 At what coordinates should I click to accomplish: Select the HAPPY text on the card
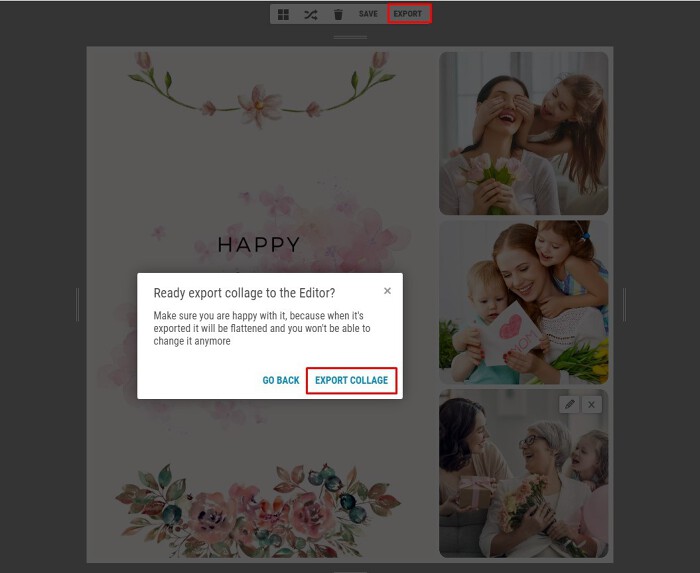(x=259, y=245)
